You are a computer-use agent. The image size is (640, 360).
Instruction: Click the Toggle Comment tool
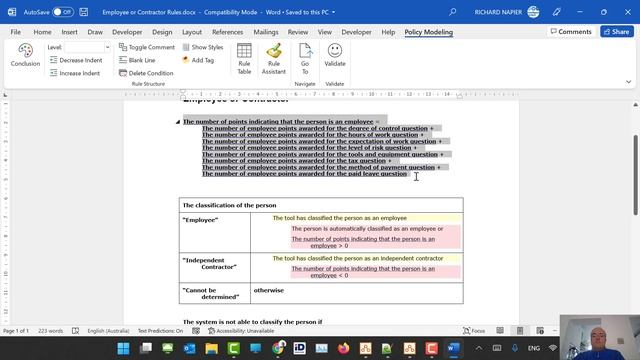147,47
